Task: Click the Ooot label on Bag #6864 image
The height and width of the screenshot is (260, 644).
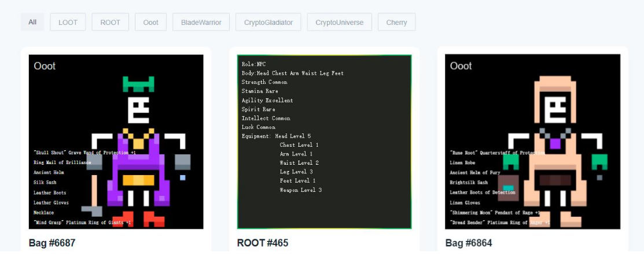Action: (x=461, y=66)
